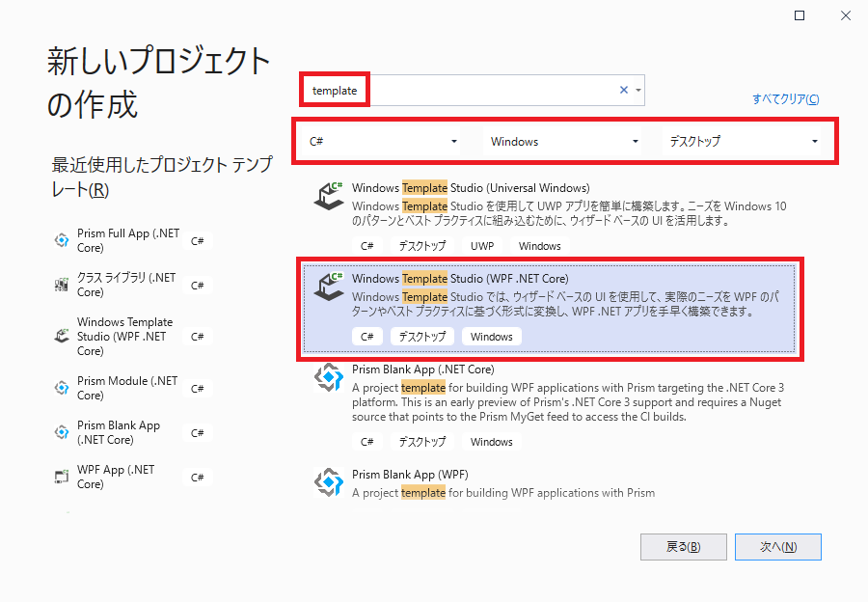
Task: Choose recent Prism Blank App (.NET Core) entry
Action: (x=133, y=432)
